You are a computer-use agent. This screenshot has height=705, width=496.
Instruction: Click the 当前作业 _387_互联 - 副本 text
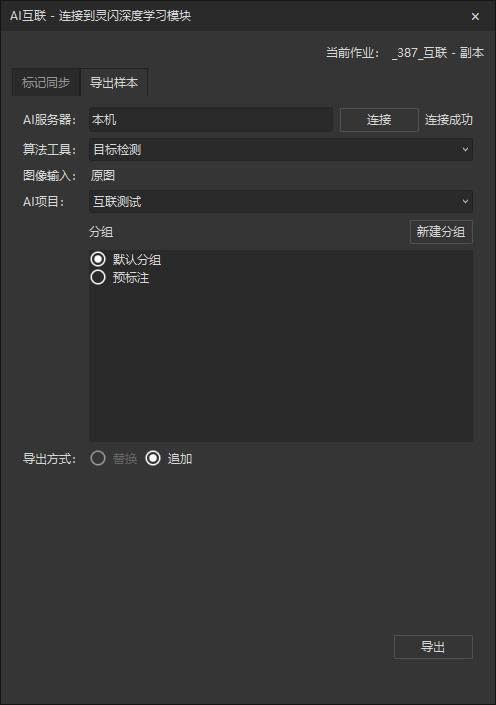point(405,53)
